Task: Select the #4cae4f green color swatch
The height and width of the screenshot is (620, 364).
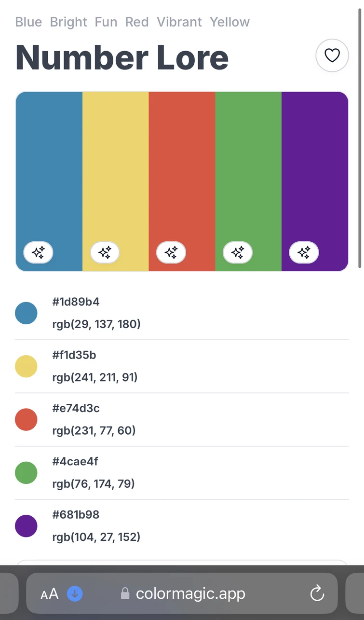Action: pos(26,472)
